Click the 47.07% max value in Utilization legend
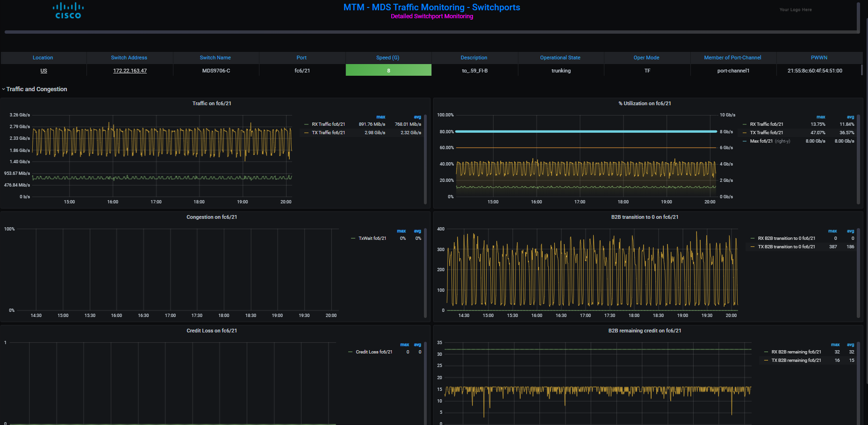This screenshot has width=868, height=425. [818, 133]
